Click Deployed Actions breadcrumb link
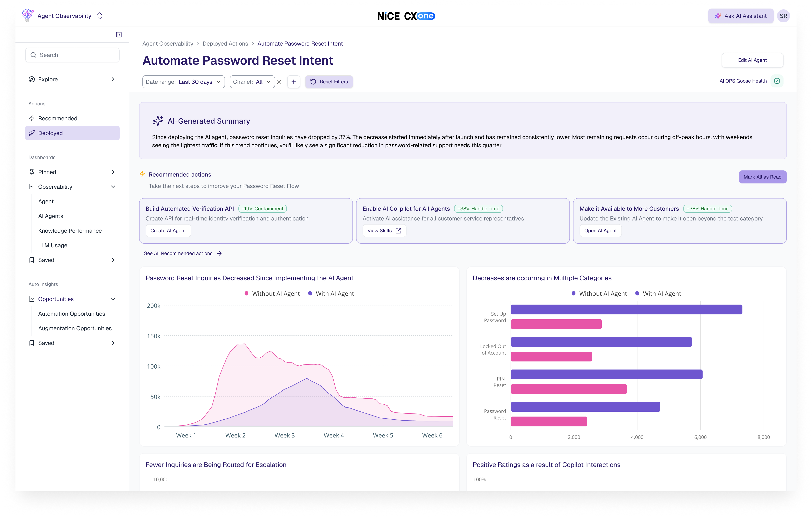Viewport: 812px width, 517px height. point(225,44)
